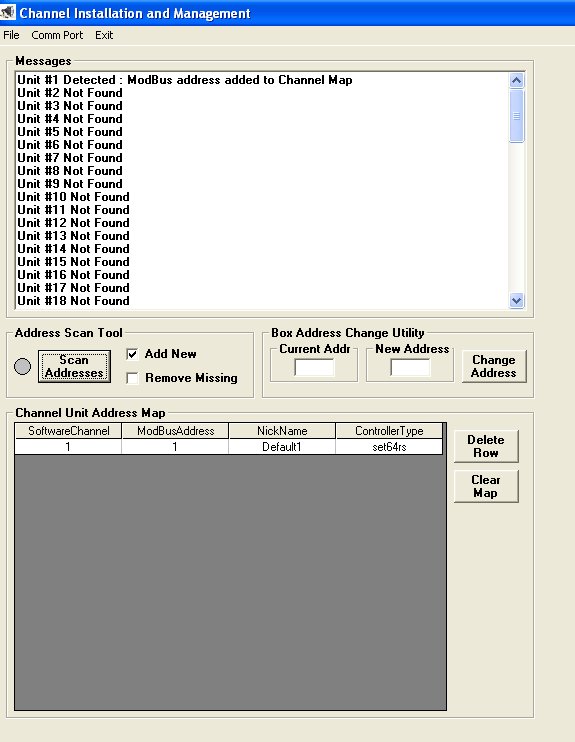Screen dimensions: 575x742
Task: Enable the Remove Missing checkbox
Action: coord(133,378)
